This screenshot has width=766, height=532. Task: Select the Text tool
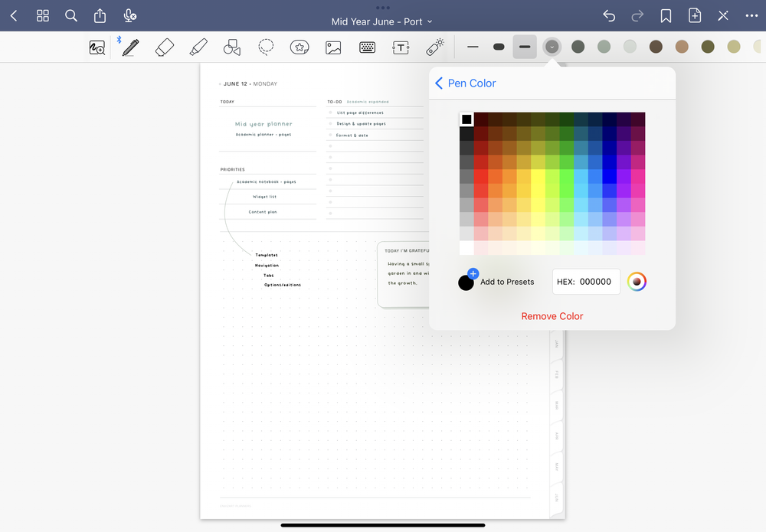coord(401,47)
